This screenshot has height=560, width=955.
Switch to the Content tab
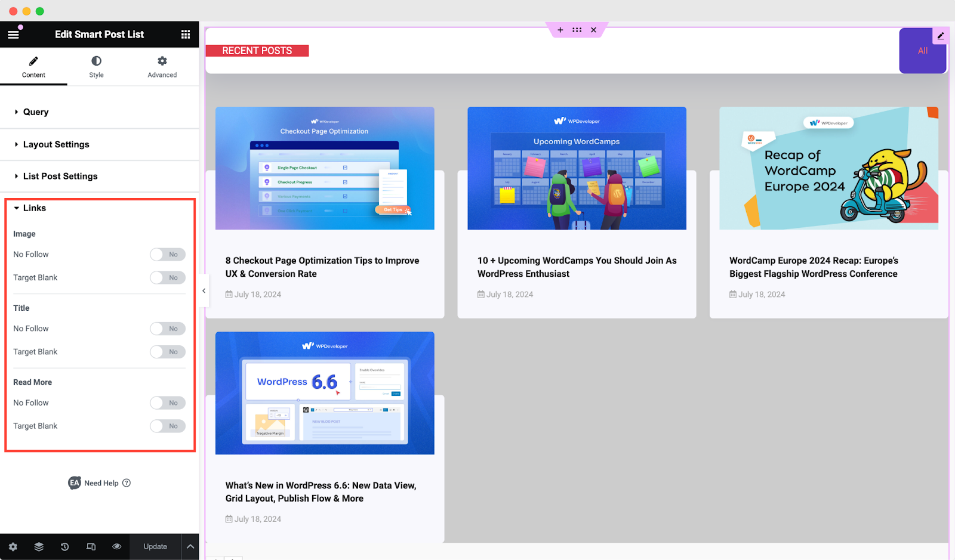pos(33,67)
